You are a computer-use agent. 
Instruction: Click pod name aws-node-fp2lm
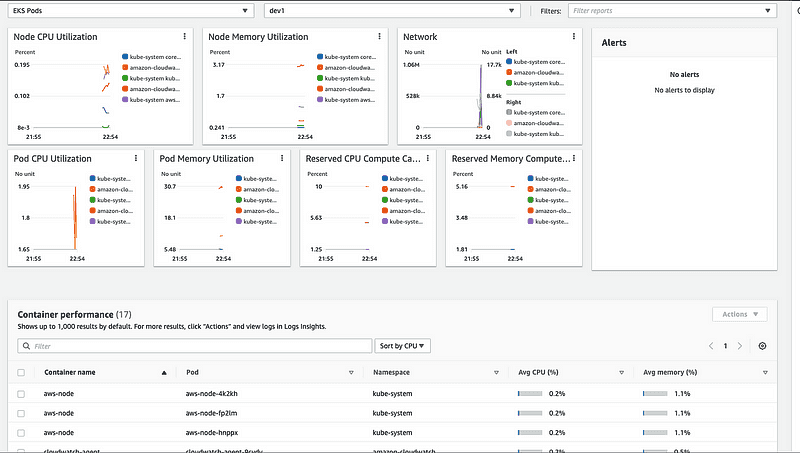(x=211, y=413)
